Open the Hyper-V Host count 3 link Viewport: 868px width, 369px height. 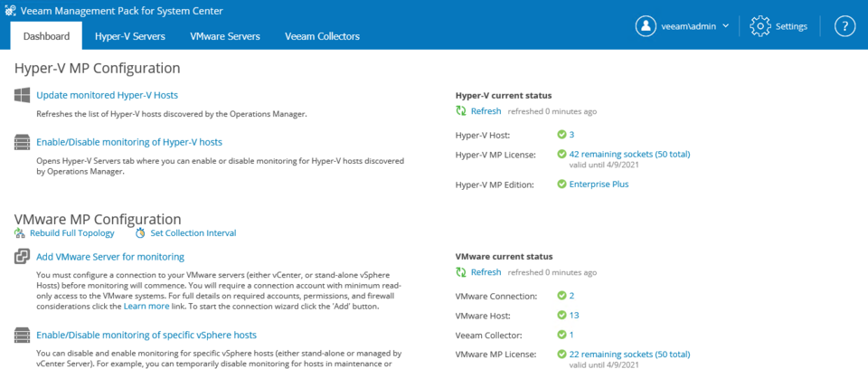point(571,134)
